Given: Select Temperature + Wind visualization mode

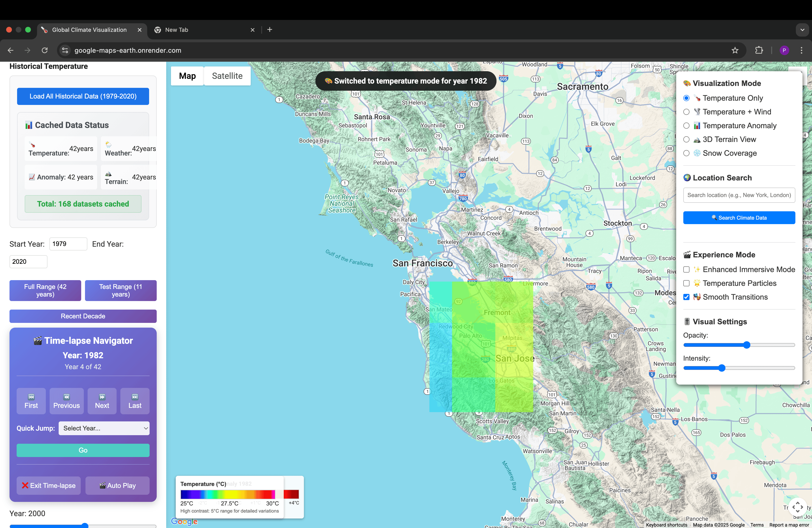Looking at the screenshot, I should [x=686, y=112].
